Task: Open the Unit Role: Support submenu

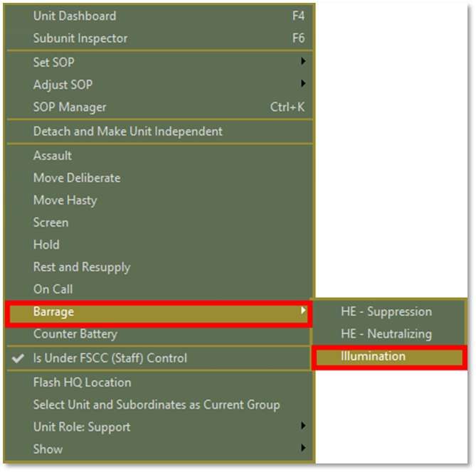Action: click(82, 427)
